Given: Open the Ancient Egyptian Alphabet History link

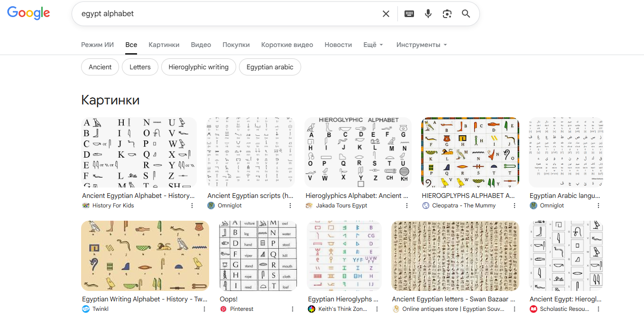Looking at the screenshot, I should pos(138,196).
